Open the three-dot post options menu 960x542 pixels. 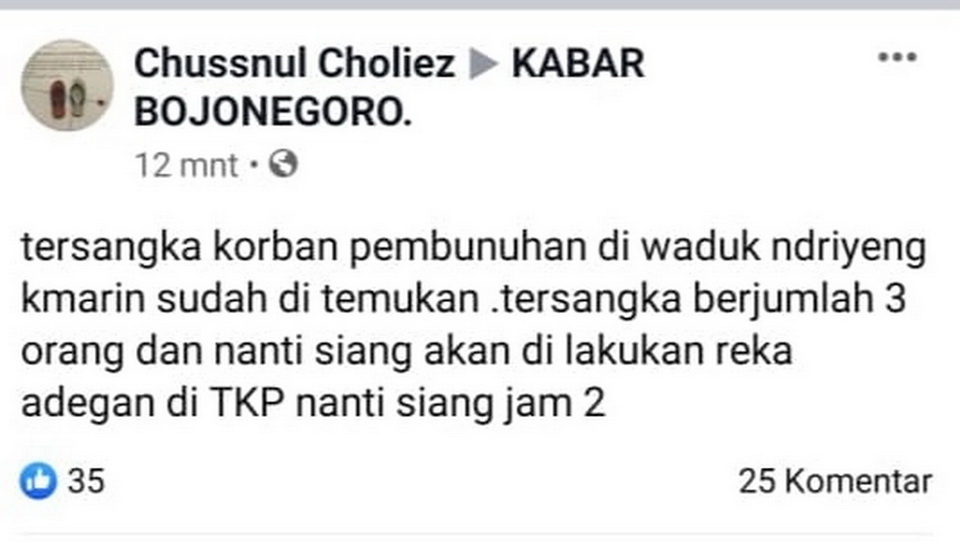(897, 57)
